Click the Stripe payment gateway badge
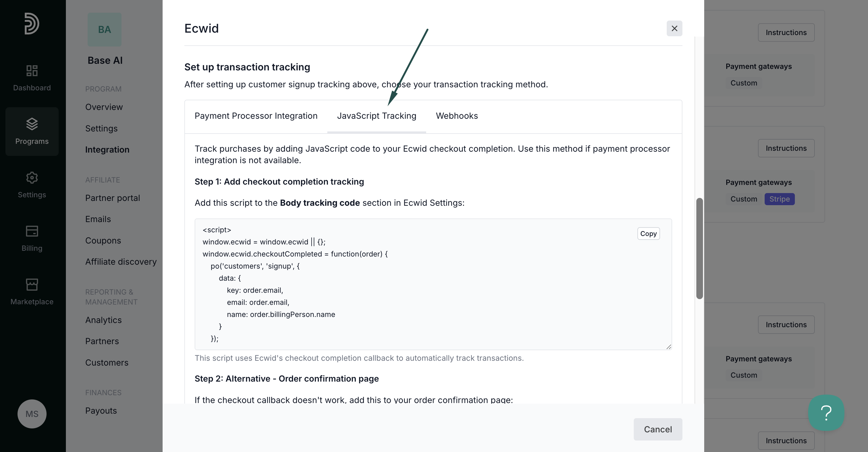Screen dimensions: 868x452 [x=779, y=199]
